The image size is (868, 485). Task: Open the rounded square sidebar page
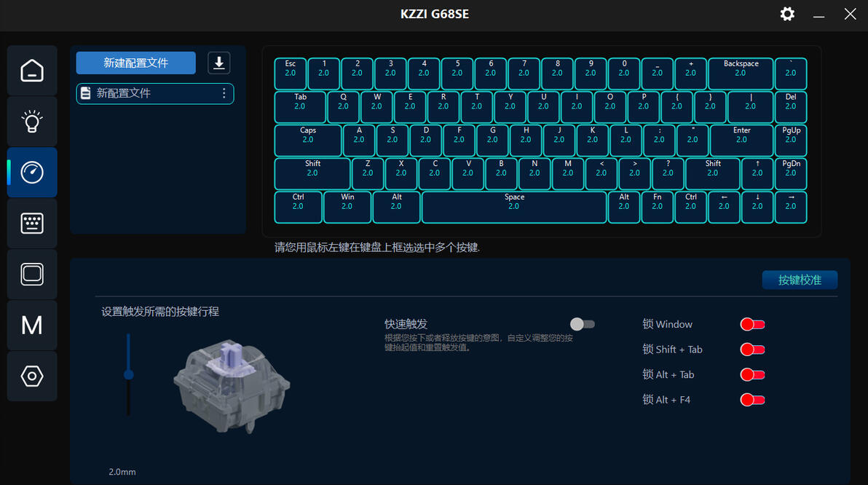(x=32, y=274)
